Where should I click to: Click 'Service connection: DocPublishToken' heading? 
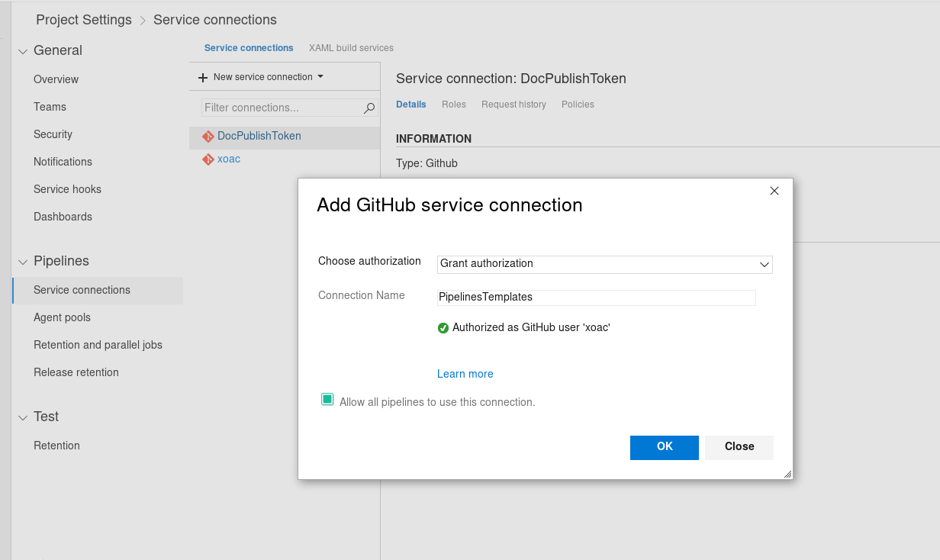(511, 79)
